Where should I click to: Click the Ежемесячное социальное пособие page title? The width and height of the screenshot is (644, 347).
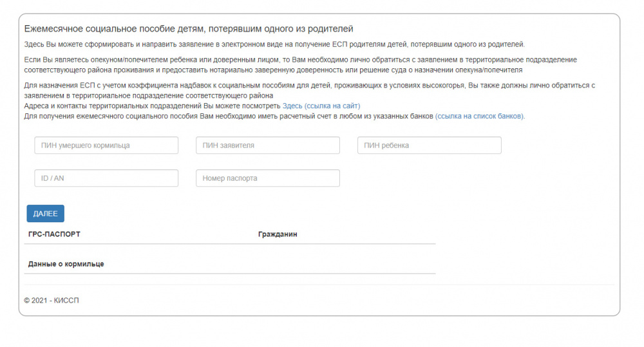coord(188,29)
